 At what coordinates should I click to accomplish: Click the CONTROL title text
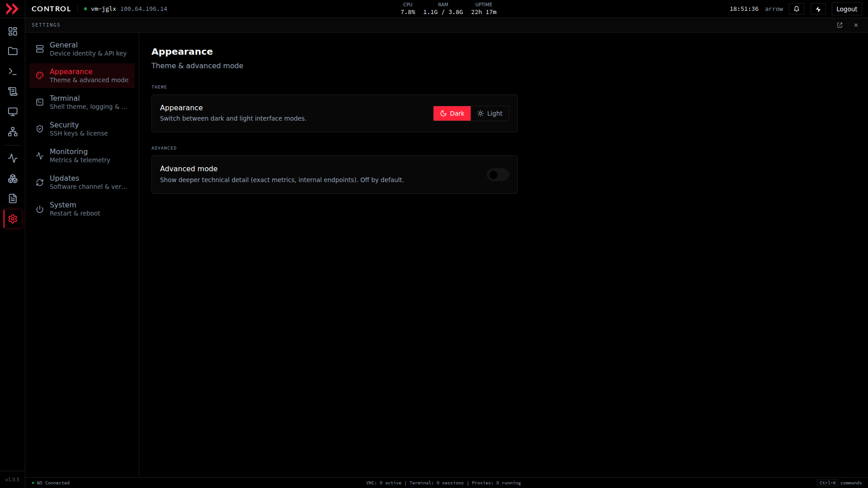tap(51, 9)
